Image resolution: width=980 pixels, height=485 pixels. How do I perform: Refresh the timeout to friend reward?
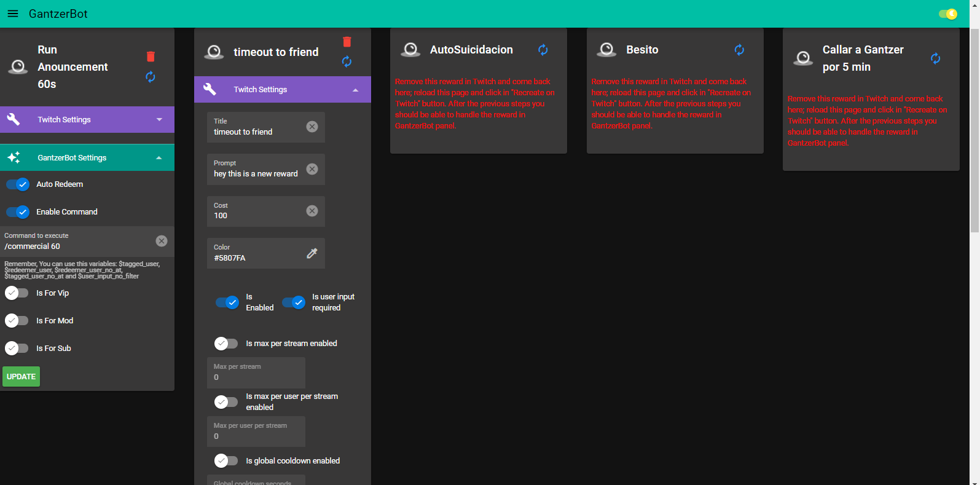click(347, 61)
